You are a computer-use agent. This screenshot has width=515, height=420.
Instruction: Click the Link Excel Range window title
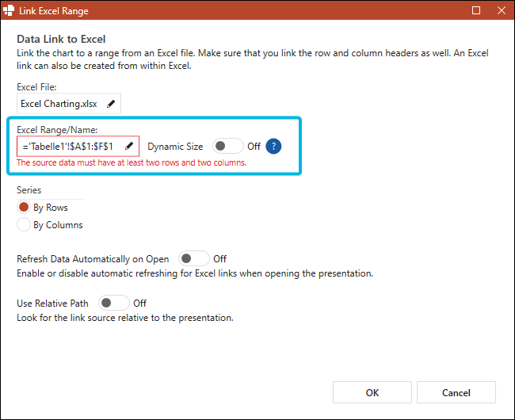point(54,11)
